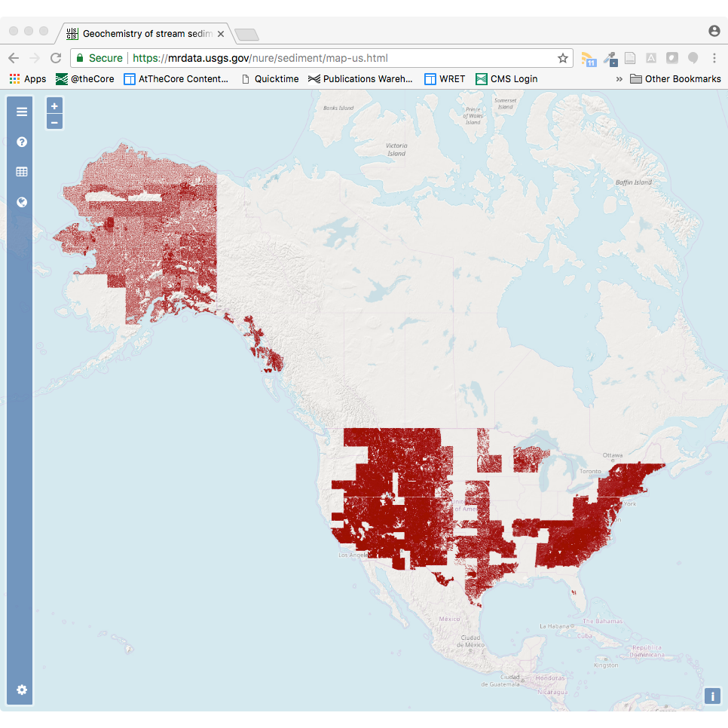Viewport: 728px width, 728px height.
Task: Open the Publications Warehouse bookmark
Action: 360,78
